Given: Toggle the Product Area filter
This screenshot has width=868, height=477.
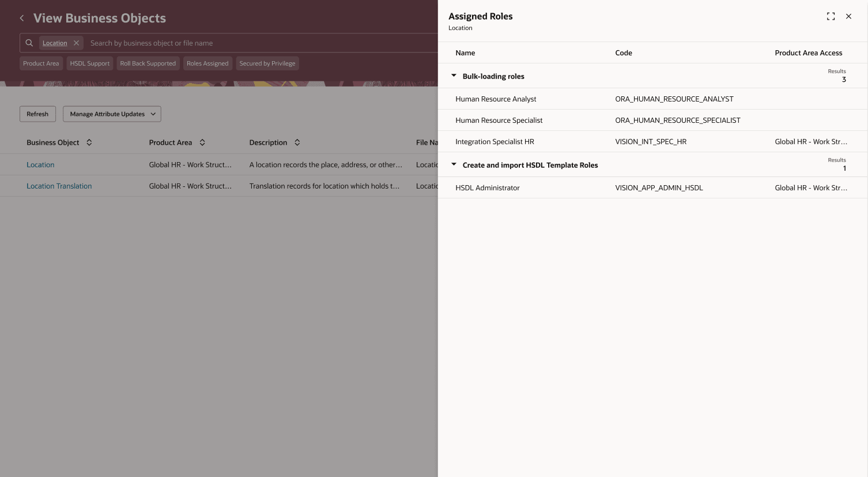Looking at the screenshot, I should pyautogui.click(x=40, y=63).
